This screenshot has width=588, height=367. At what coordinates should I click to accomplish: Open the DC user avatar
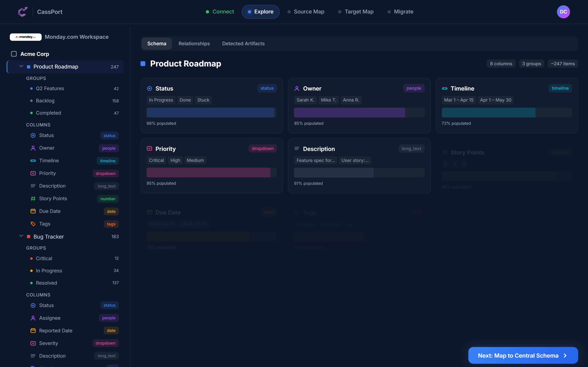[563, 12]
